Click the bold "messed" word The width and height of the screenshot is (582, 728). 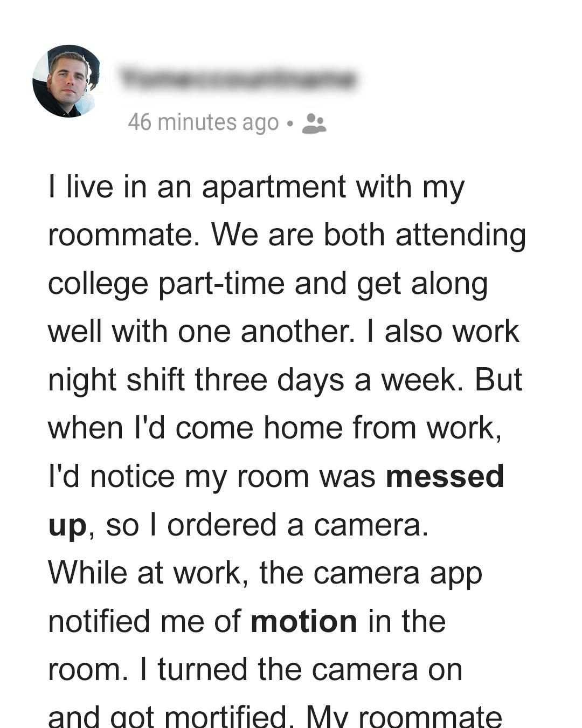click(445, 476)
